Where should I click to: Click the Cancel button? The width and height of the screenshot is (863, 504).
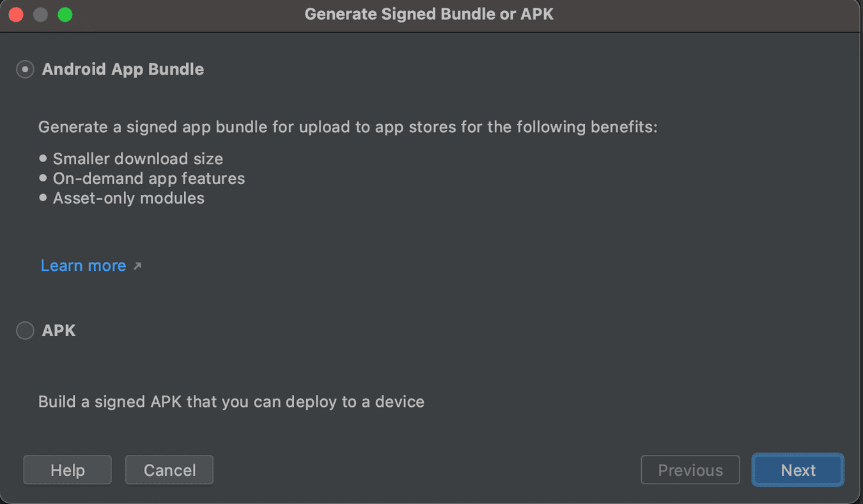pyautogui.click(x=169, y=470)
